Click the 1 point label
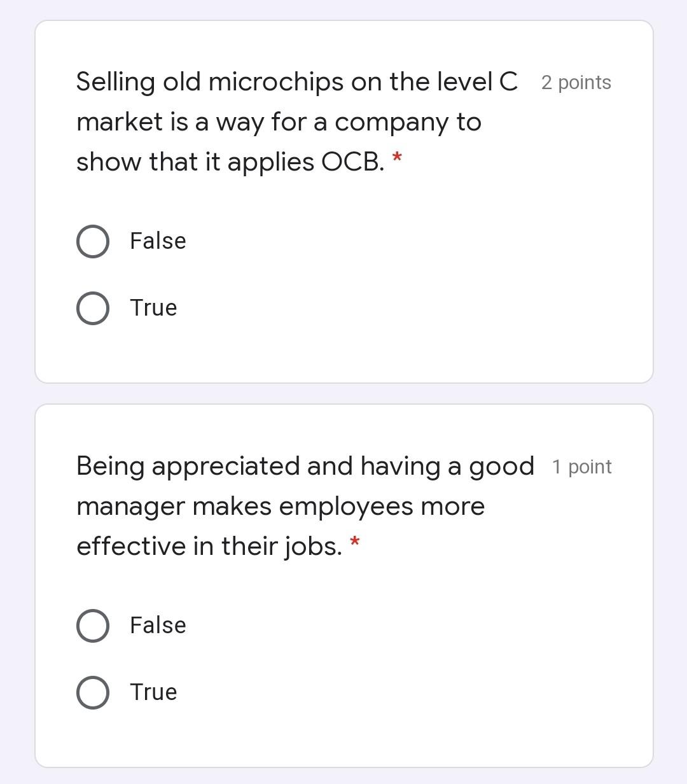This screenshot has width=687, height=784. coord(581,466)
